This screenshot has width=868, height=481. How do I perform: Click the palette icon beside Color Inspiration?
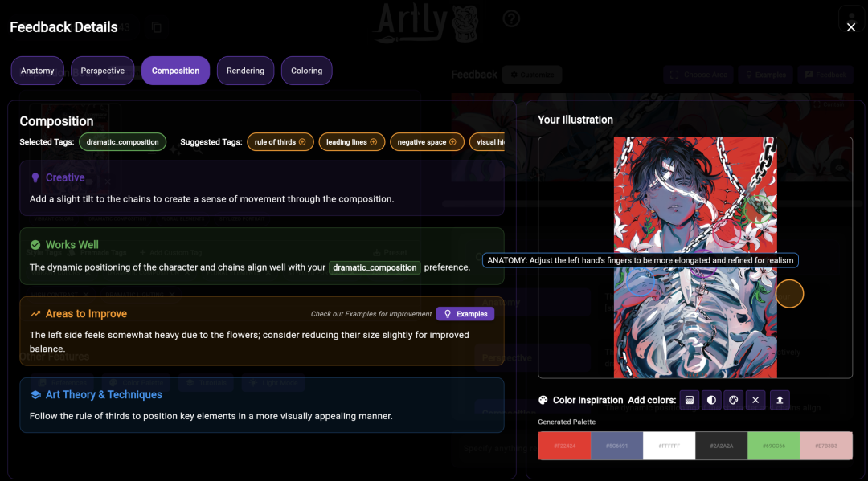(543, 400)
